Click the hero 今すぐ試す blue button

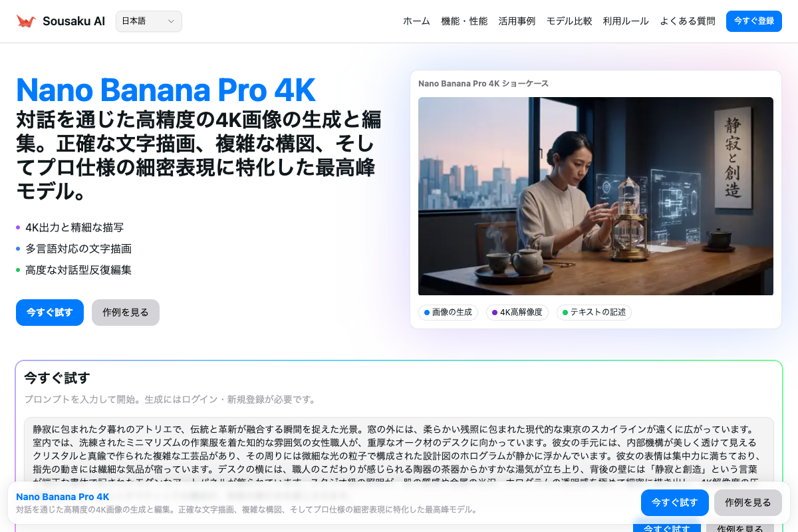pyautogui.click(x=50, y=313)
